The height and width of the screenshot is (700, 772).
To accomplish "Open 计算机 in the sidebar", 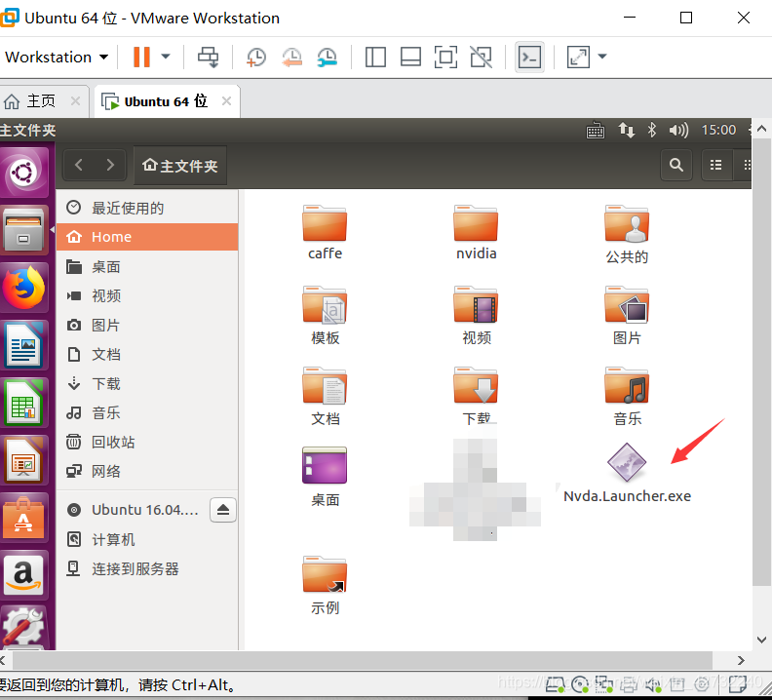I will pos(147,539).
